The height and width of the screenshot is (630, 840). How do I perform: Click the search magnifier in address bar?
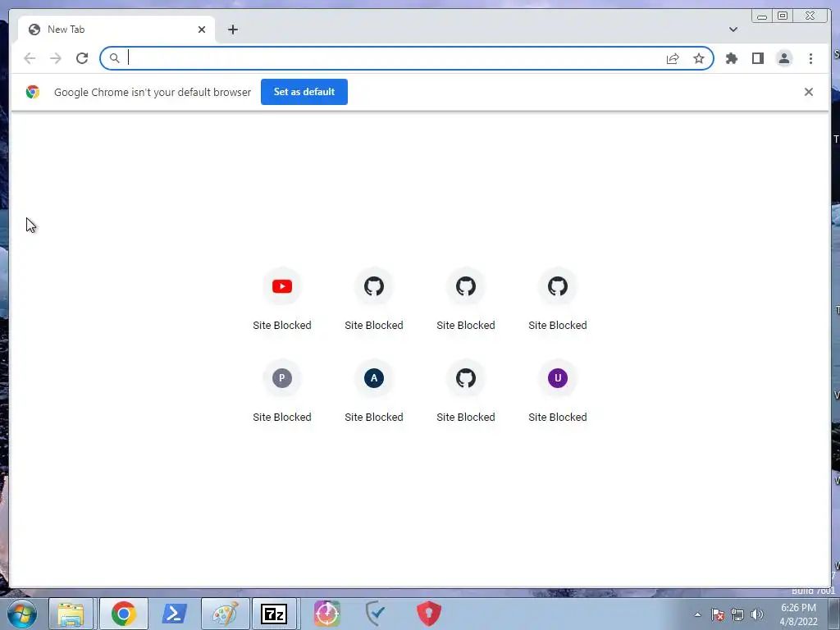114,58
